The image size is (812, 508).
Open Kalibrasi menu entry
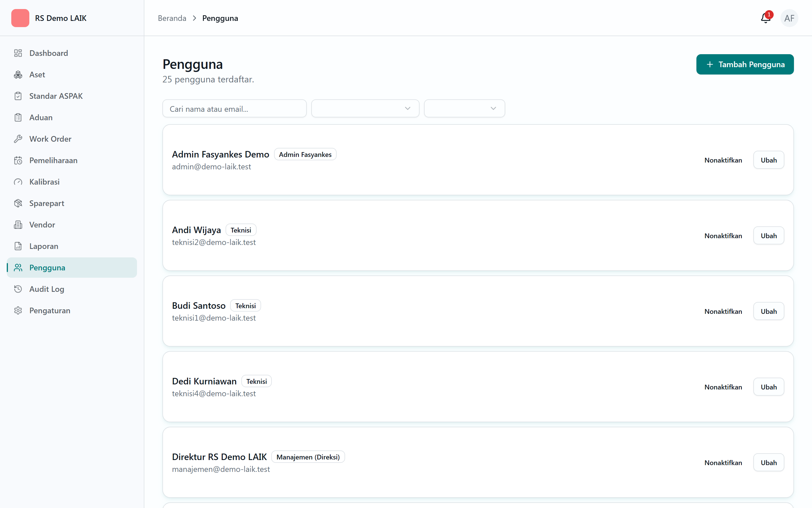(x=72, y=182)
